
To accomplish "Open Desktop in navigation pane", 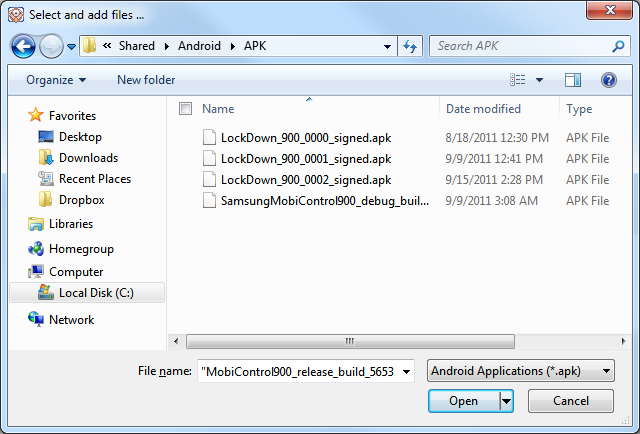I will pyautogui.click(x=80, y=137).
